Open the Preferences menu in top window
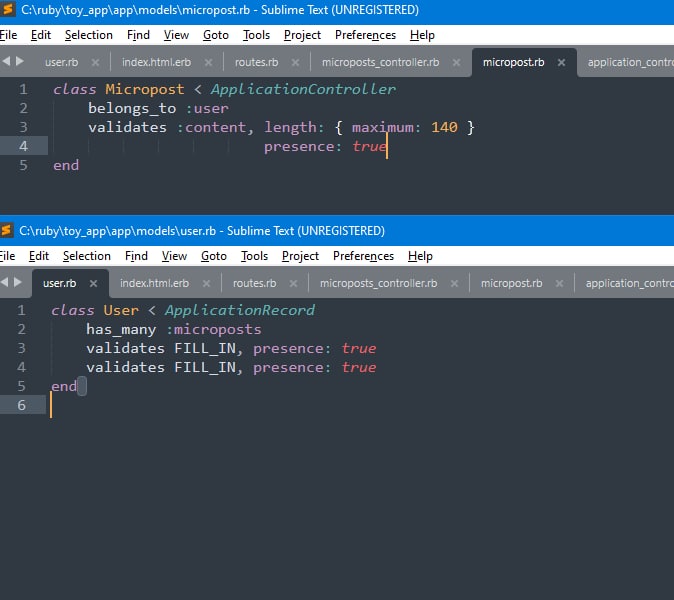The image size is (674, 600). pyautogui.click(x=365, y=35)
